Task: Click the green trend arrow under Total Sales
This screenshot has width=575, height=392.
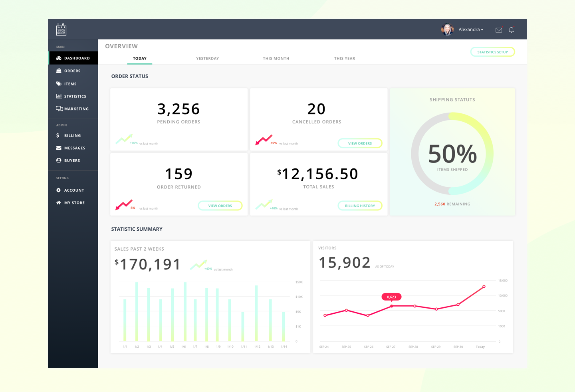Action: click(264, 204)
